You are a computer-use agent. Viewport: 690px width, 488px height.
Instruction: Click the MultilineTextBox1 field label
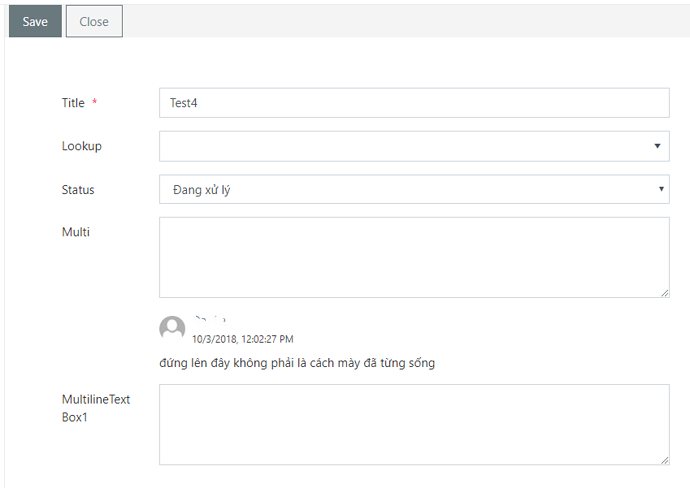96,408
